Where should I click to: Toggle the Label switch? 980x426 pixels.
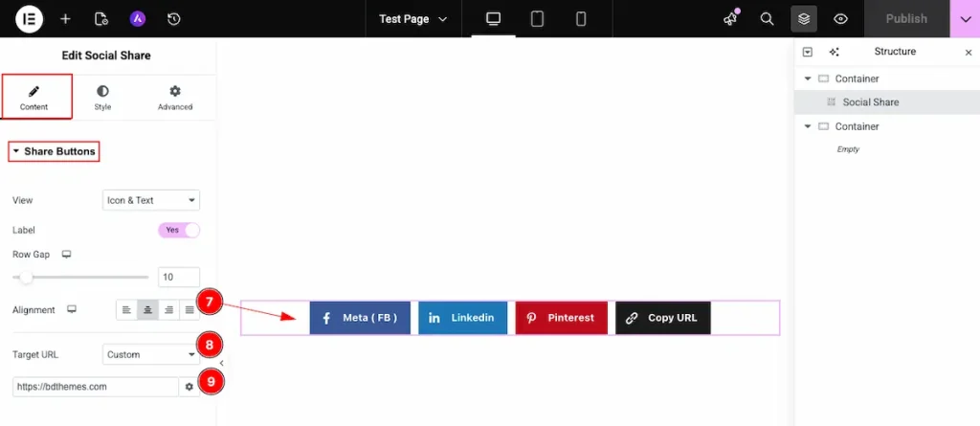tap(179, 230)
